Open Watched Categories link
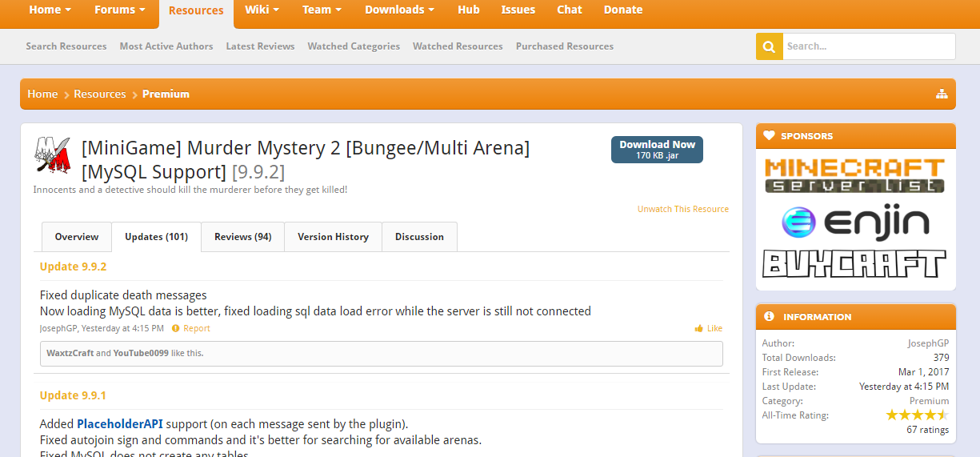980x457 pixels. [x=354, y=46]
